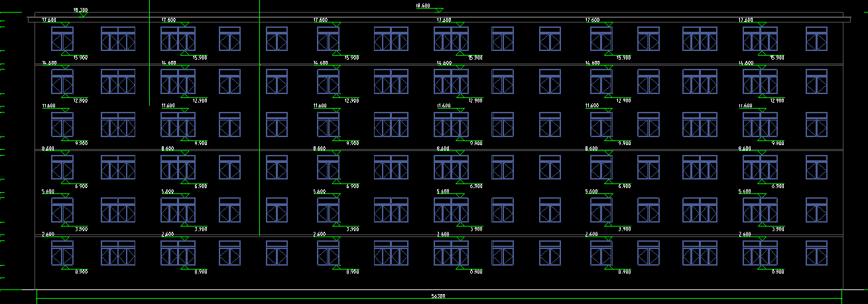Select the rightmost 5.600 elevation label
868x304 pixels.
745,191
